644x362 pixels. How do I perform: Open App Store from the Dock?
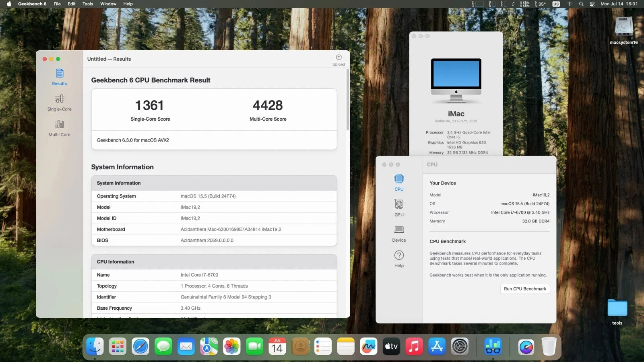pos(437,346)
